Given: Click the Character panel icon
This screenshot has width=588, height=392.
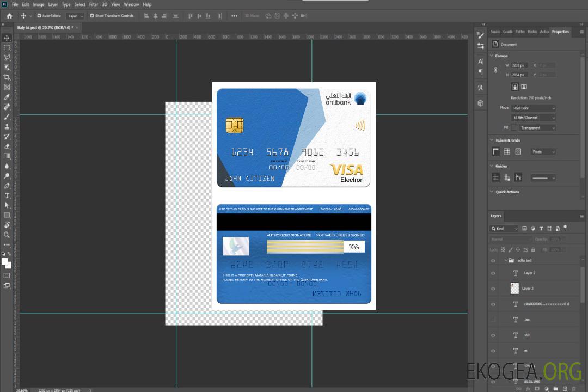Looking at the screenshot, I should [481, 62].
